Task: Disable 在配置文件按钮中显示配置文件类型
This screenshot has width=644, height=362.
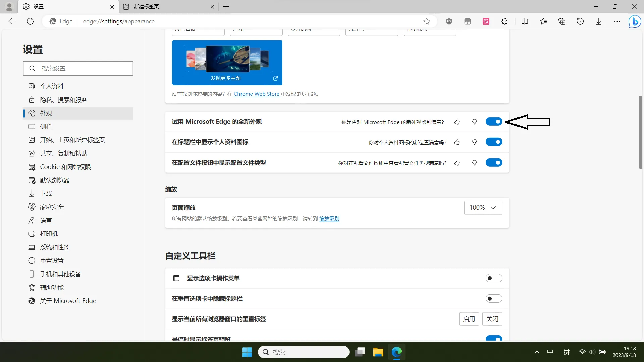Action: 494,163
